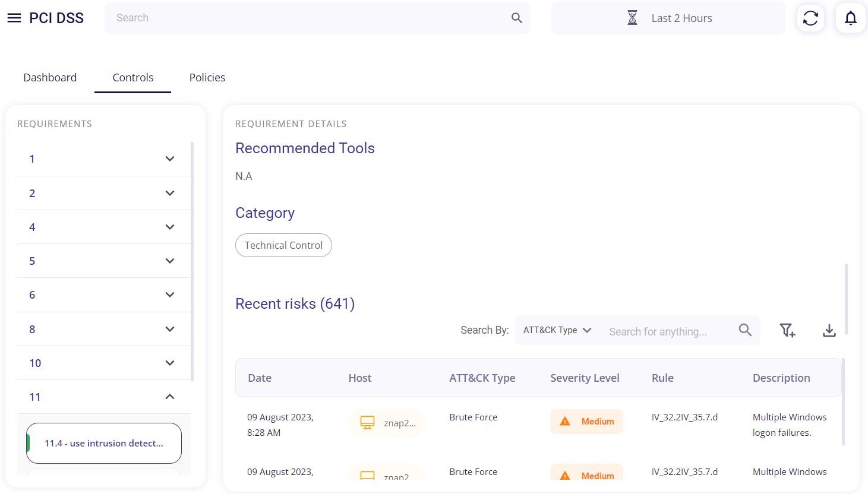Click first row's IV_32.2IV_35.7.d rule
The image size is (868, 494).
click(x=684, y=417)
